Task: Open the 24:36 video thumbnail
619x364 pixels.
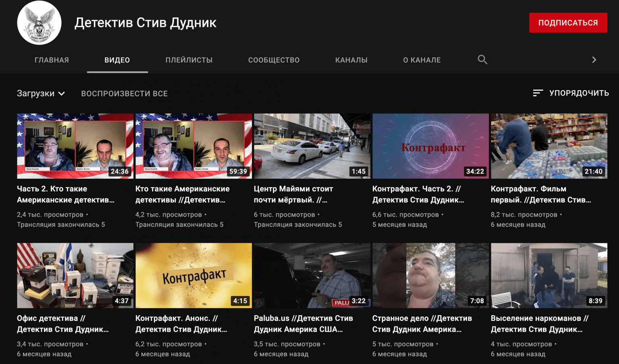Action: tap(75, 146)
